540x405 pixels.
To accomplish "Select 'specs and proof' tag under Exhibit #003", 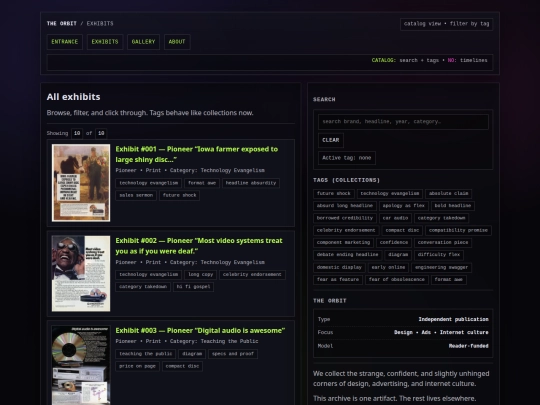I will (233, 354).
